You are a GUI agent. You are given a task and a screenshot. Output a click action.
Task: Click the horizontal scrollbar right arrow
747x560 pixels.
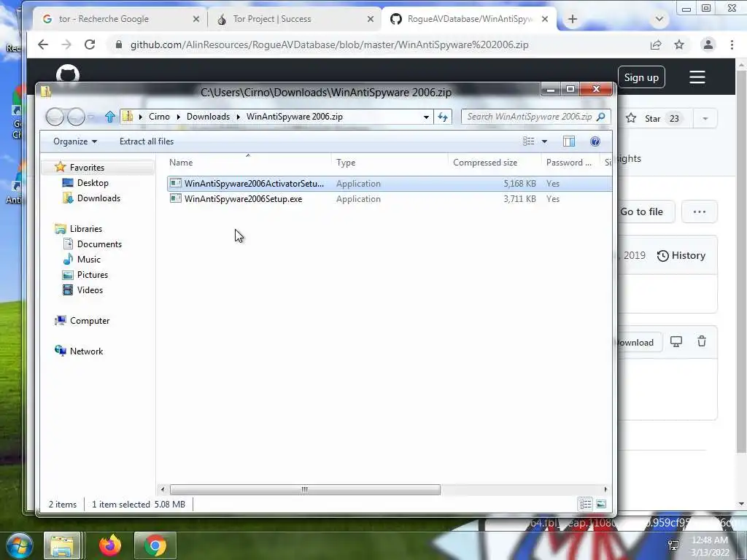click(x=605, y=489)
